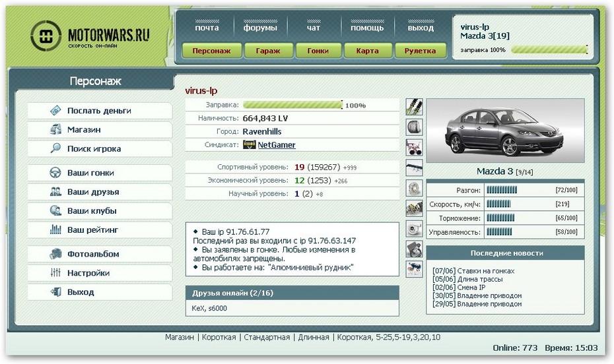Click the Mazda 3 car photo
Image resolution: width=614 pixels, height=364 pixels.
pyautogui.click(x=505, y=131)
